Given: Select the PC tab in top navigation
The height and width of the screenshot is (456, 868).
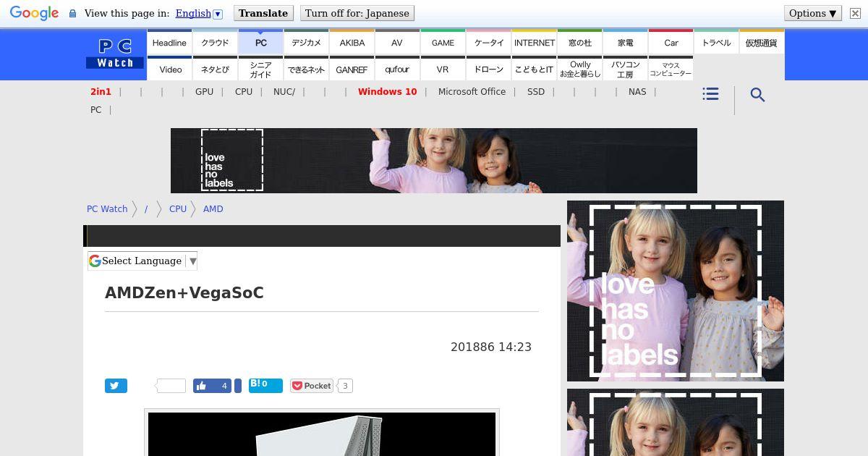Looking at the screenshot, I should point(260,43).
